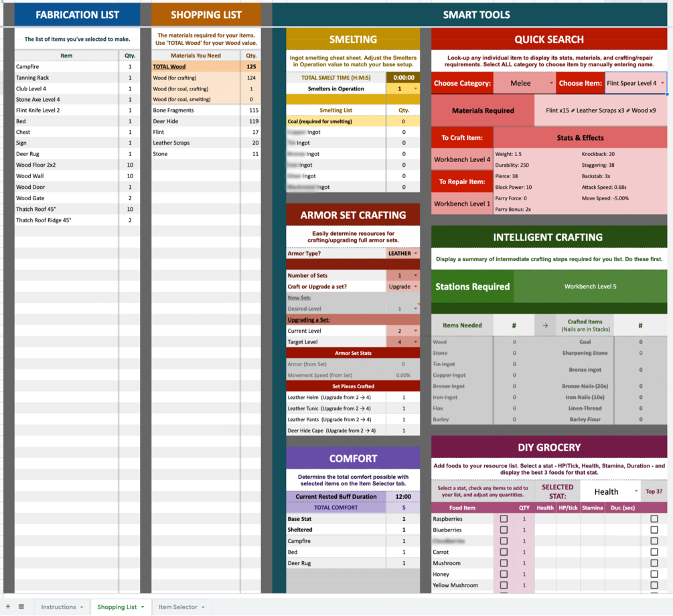Check the Blueberries add-to-list checkbox
This screenshot has height=616, width=673.
pyautogui.click(x=504, y=530)
